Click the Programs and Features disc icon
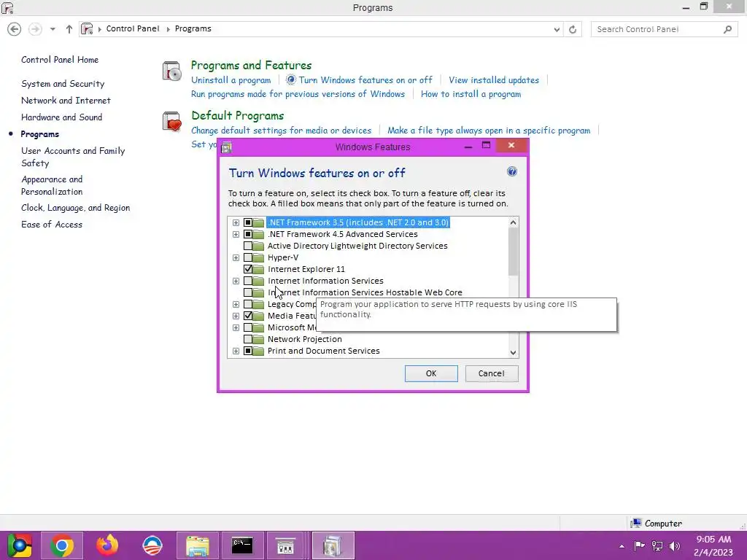Image resolution: width=747 pixels, height=560 pixels. 171,71
